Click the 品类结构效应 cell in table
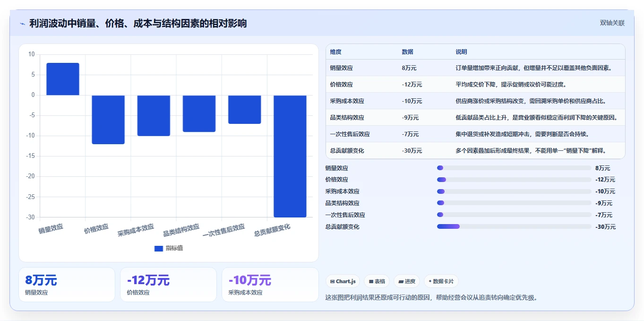 (347, 118)
